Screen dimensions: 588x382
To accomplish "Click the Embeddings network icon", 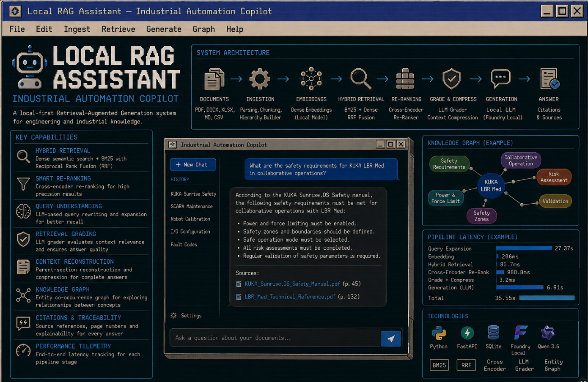I will pos(311,79).
